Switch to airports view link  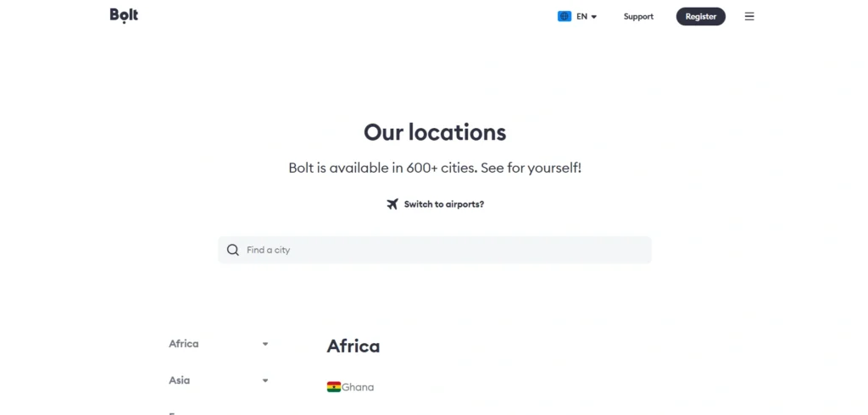[x=443, y=204]
